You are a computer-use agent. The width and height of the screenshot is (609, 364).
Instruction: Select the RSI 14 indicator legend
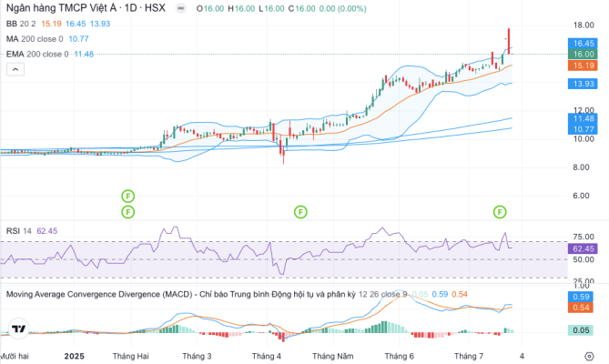tap(18, 231)
